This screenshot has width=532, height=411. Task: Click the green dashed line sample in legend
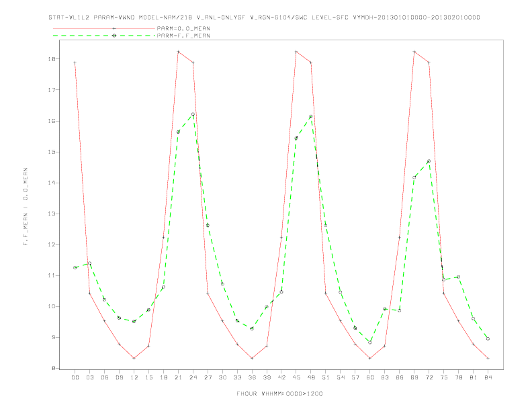tap(104, 36)
